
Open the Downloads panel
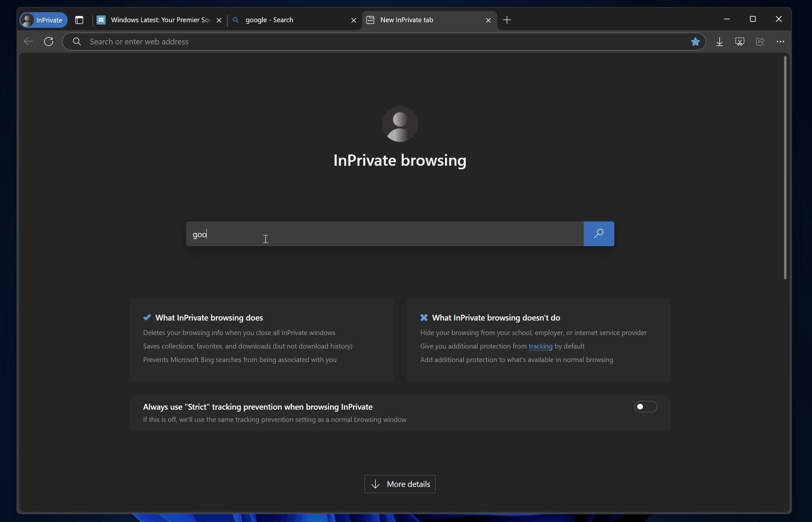click(x=720, y=41)
